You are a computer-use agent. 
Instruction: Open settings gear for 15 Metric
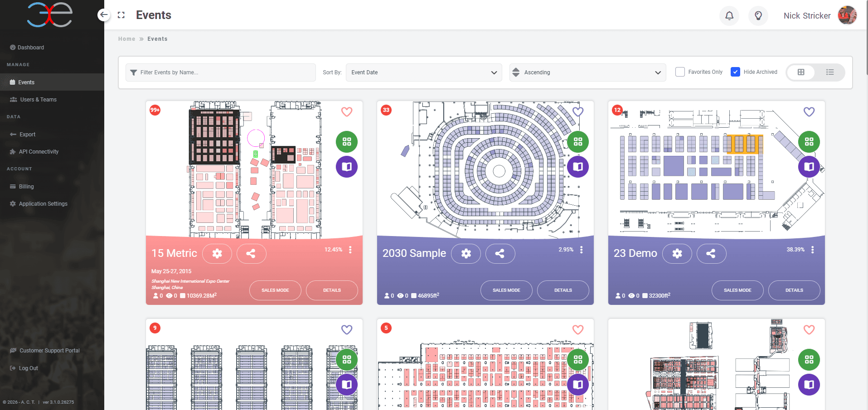217,254
